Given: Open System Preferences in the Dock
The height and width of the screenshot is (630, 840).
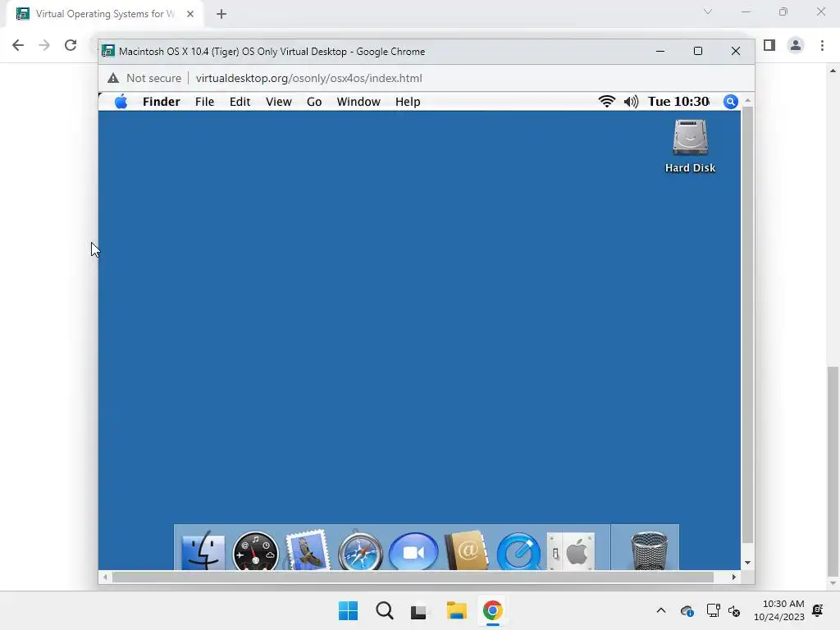Looking at the screenshot, I should [571, 551].
